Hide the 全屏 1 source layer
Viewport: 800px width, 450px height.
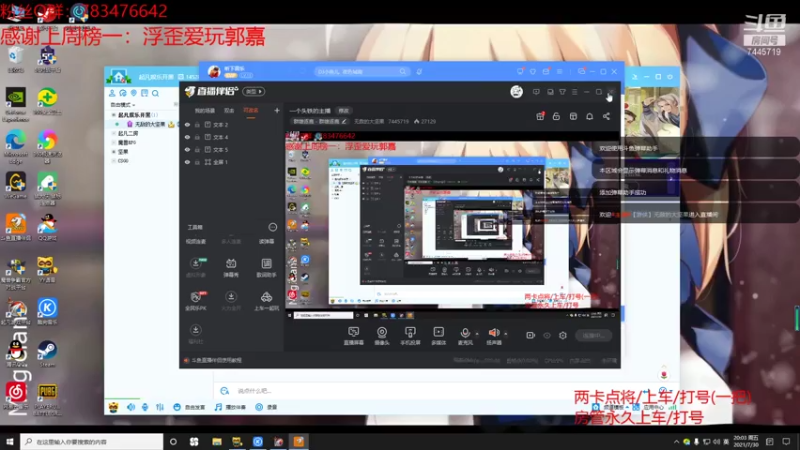point(187,162)
